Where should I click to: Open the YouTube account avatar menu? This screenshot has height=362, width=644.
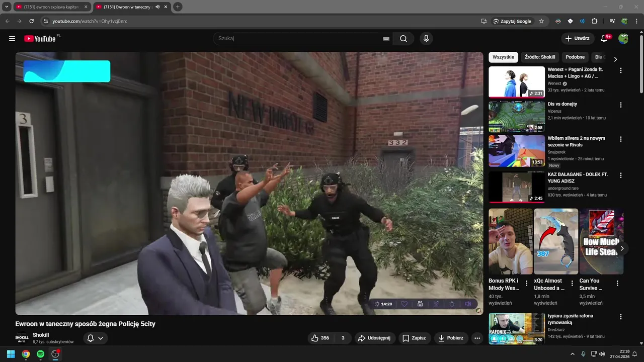(623, 39)
